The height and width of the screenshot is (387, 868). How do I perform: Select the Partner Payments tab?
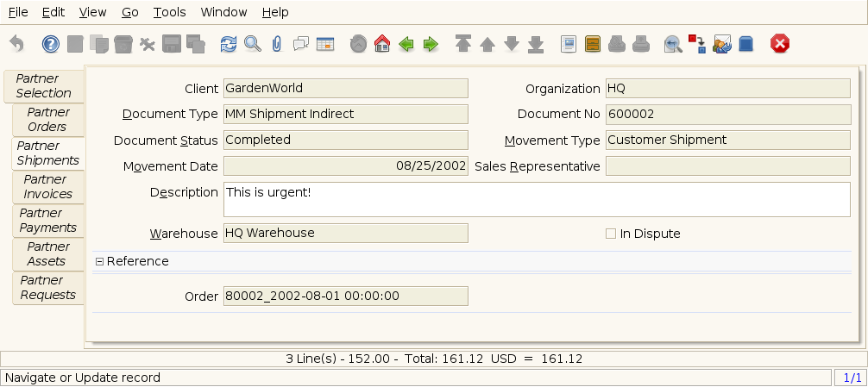tap(48, 221)
